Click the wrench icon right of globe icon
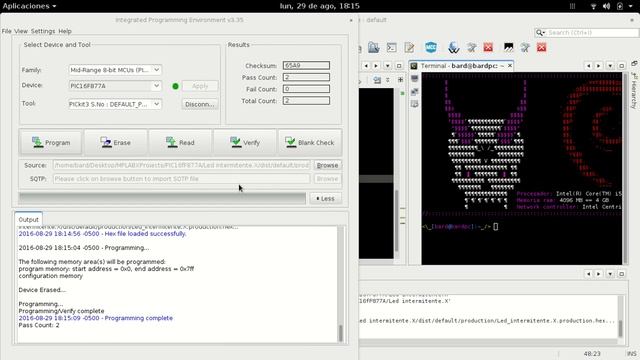 [x=472, y=47]
